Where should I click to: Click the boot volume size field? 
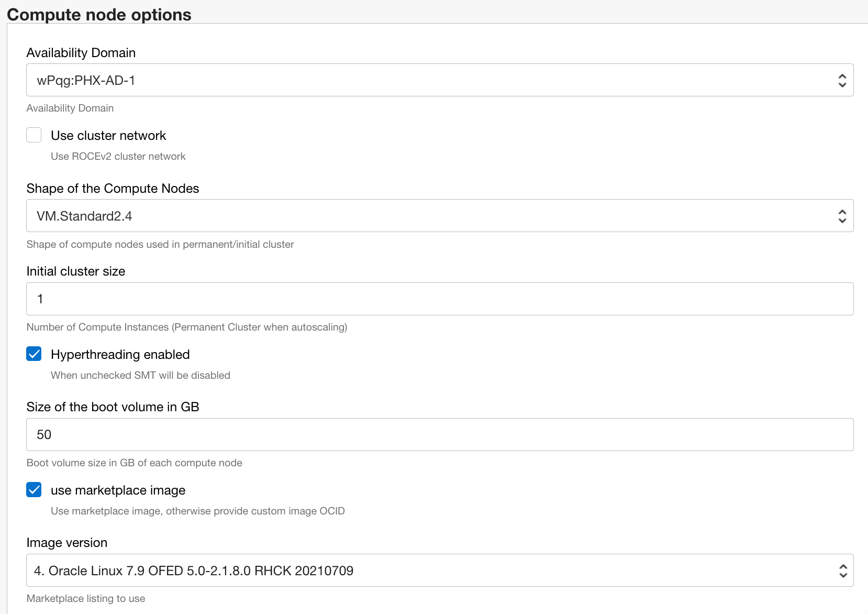[440, 435]
